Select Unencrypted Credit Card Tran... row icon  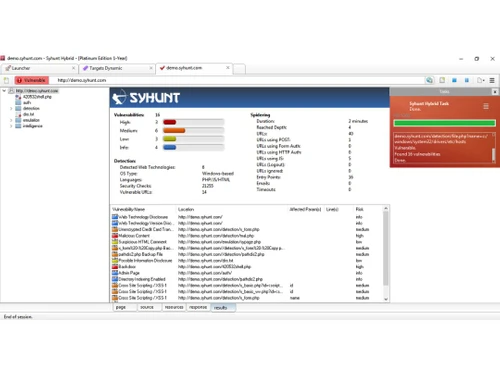[115, 230]
